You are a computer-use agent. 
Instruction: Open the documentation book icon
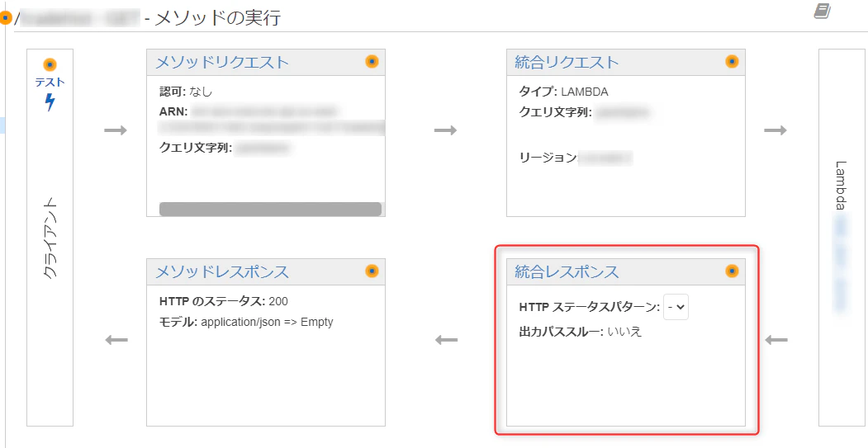pos(823,11)
